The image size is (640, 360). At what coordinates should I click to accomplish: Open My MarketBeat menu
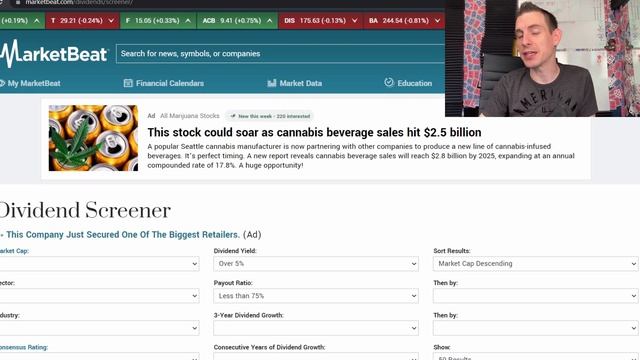(30, 83)
